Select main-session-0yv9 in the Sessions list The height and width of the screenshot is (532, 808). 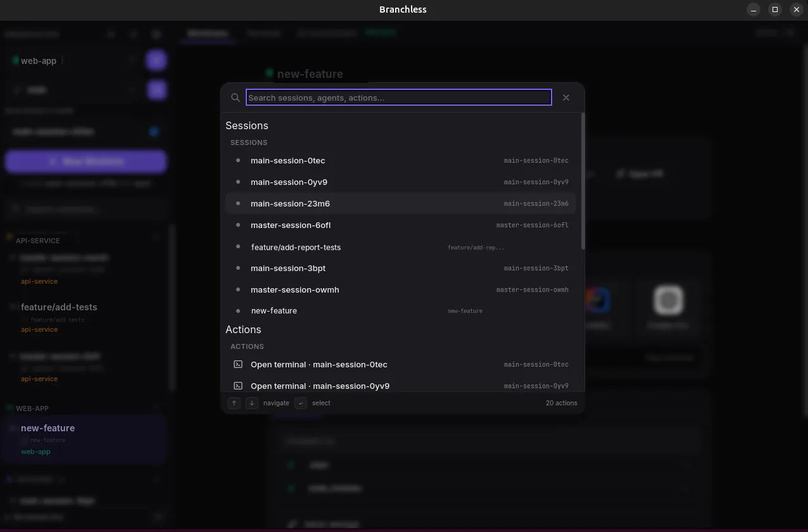tap(401, 182)
